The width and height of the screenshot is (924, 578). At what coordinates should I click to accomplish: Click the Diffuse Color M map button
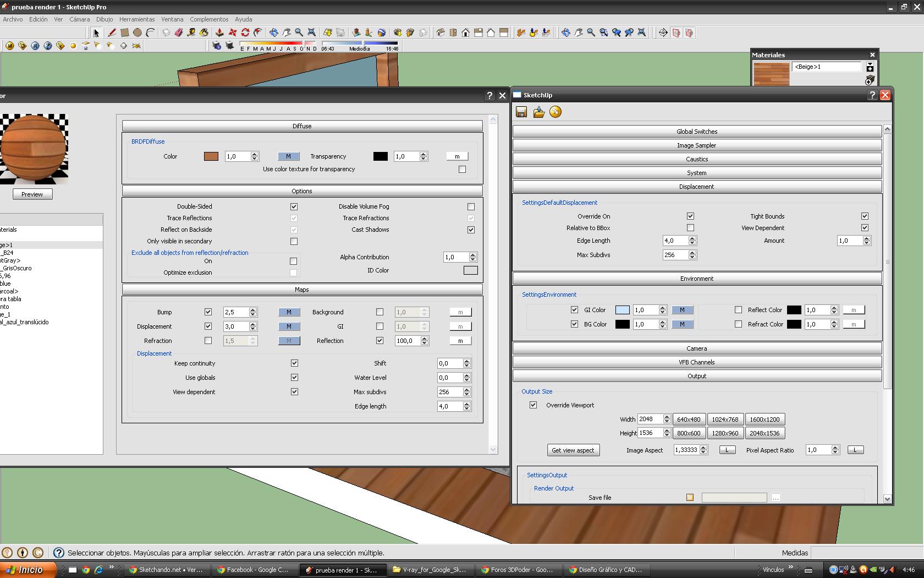click(288, 156)
